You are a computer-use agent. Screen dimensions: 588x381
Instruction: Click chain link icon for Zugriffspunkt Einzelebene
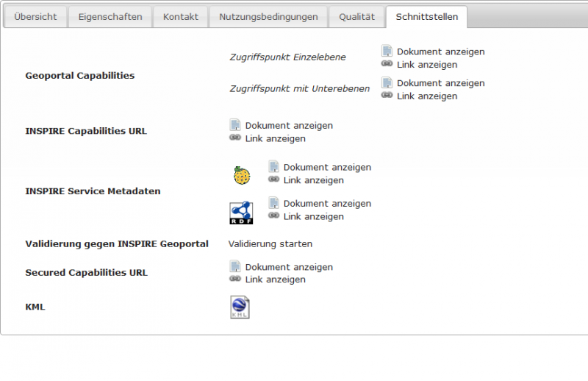(387, 63)
